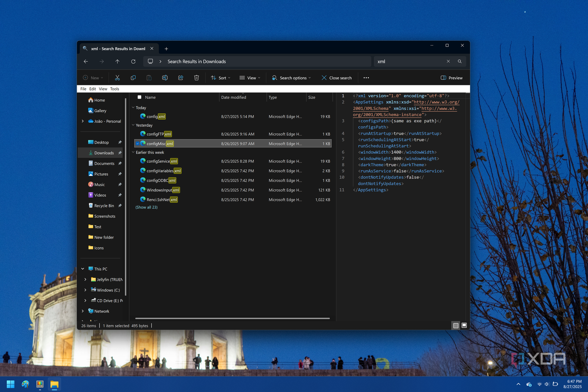The image size is (588, 392).
Task: Select the Copy toolbar icon
Action: pos(133,78)
